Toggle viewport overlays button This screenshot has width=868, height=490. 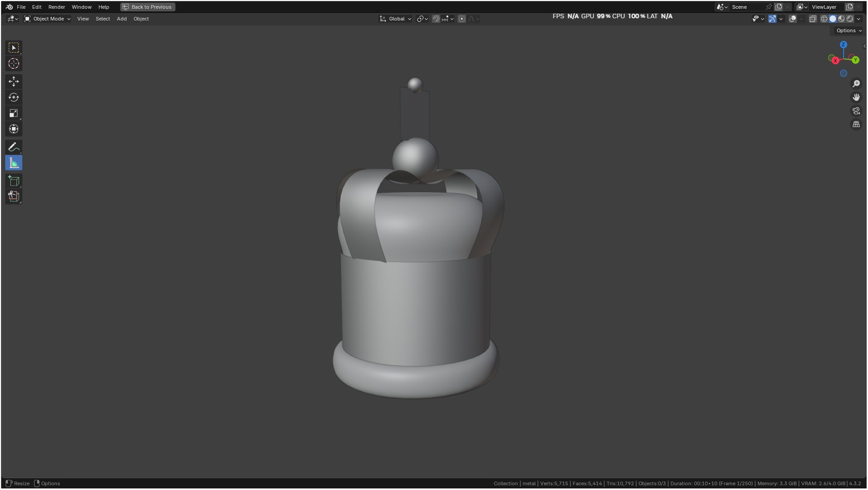tap(792, 19)
